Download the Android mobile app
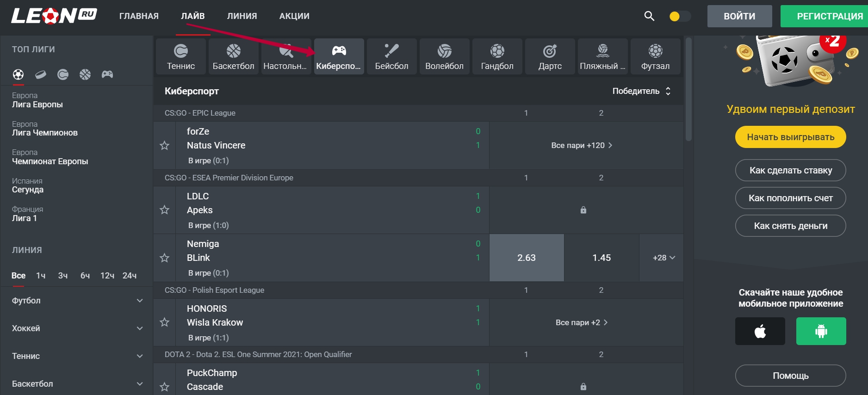The image size is (868, 395). pos(821,331)
